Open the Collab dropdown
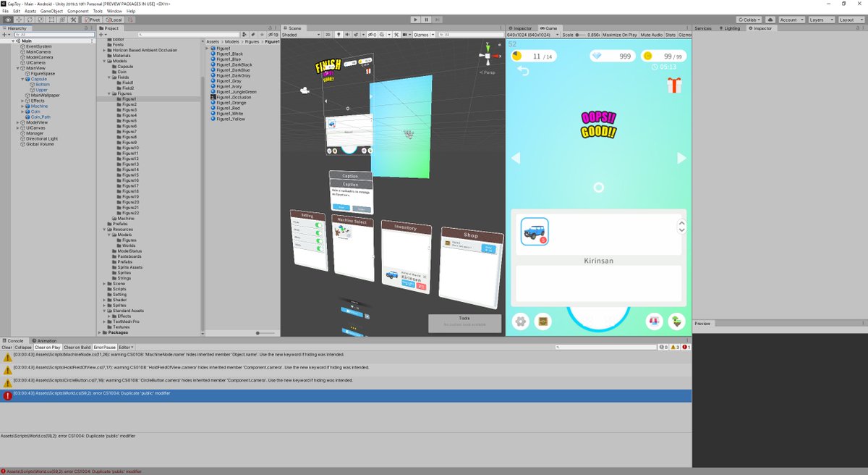Screen dimensions: 868x475 (749, 20)
